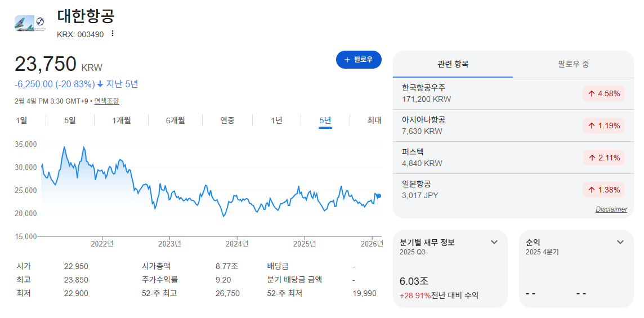Select the 1일 time range tab
The image size is (644, 318).
21,120
